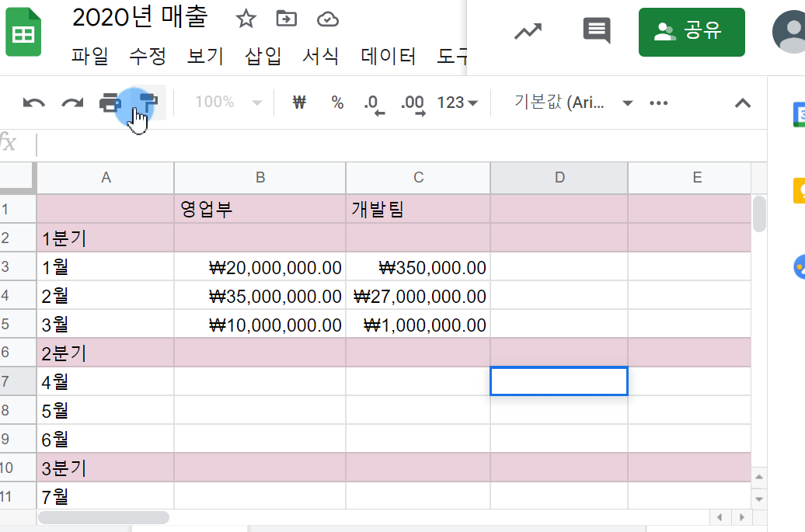Click the vertical scrollbar thumb

pos(759,214)
